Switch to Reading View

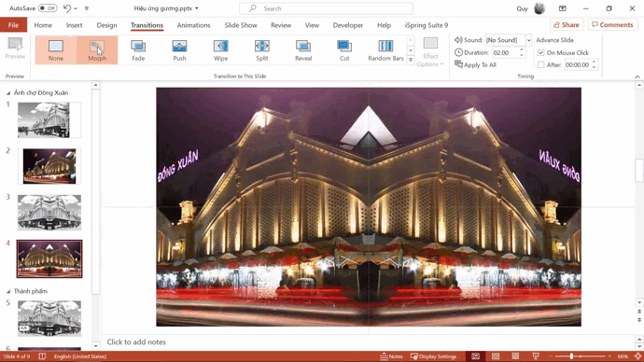coord(515,356)
